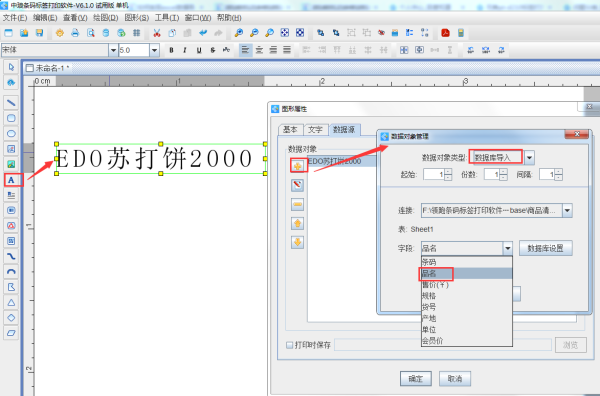Toggle left text alignment
600x396 pixels.
(245, 50)
